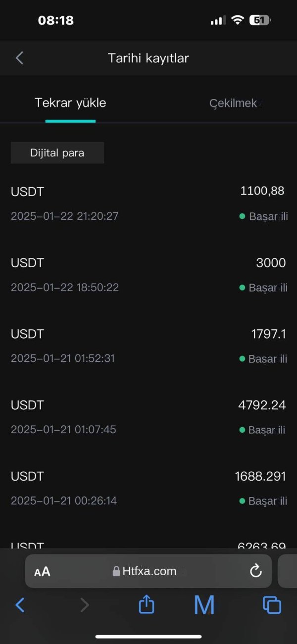Tap the Htfxa.com address bar
297x644 pixels.
tap(149, 571)
